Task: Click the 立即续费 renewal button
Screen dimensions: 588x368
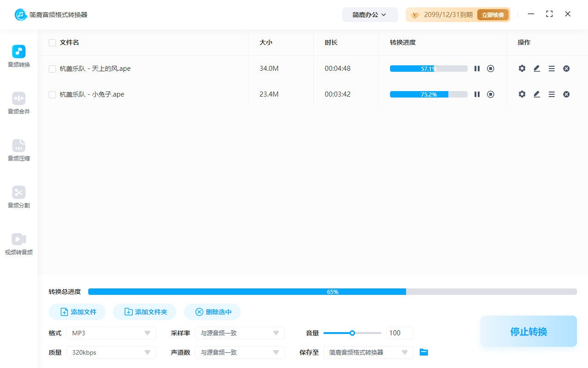Action: (492, 14)
